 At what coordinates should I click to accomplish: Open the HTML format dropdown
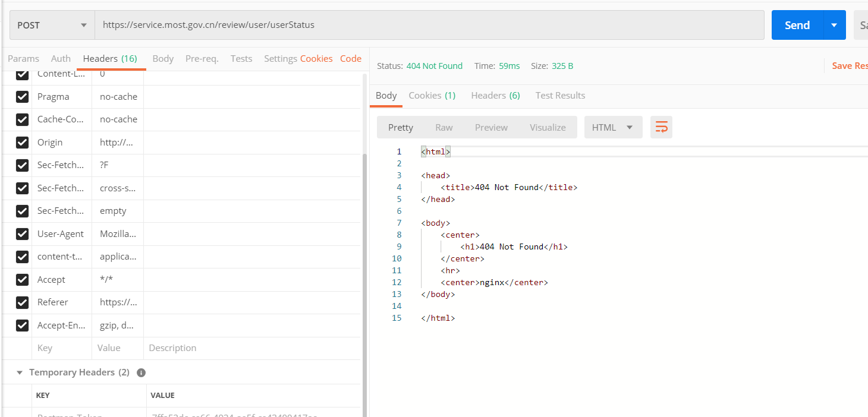(x=613, y=127)
